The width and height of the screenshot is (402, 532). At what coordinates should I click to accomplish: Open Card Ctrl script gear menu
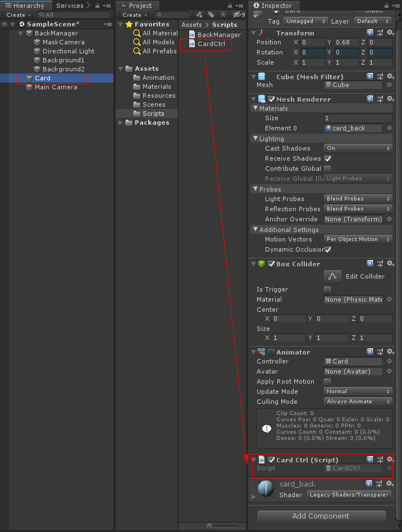point(390,460)
